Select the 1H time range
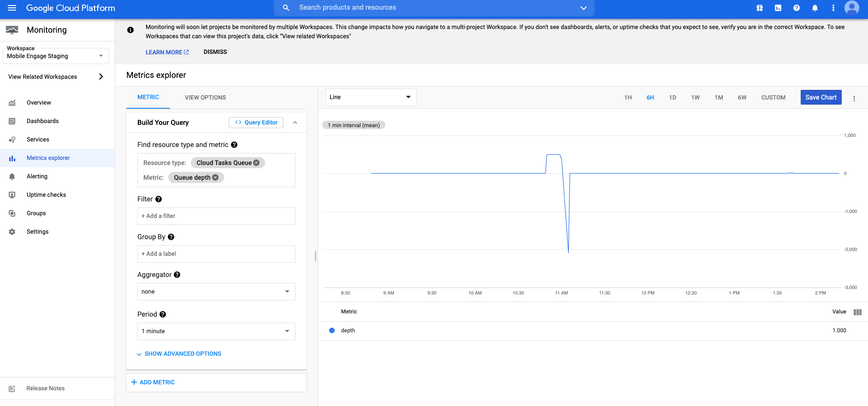 [x=628, y=98]
